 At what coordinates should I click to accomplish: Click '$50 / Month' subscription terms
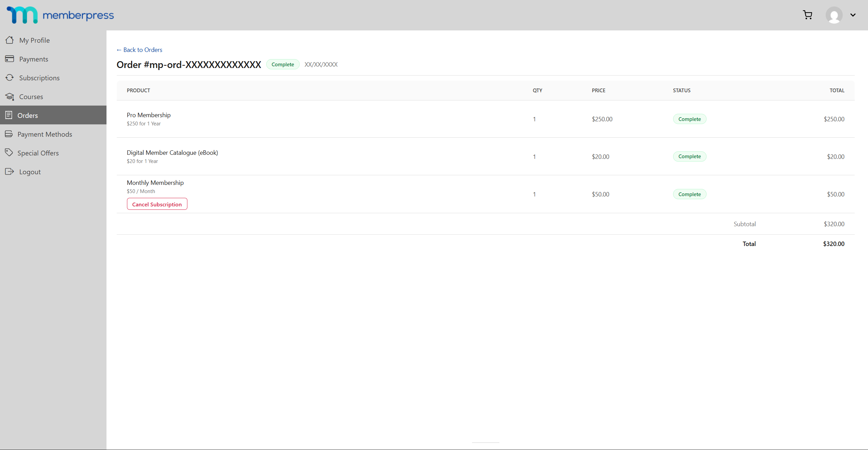tap(141, 191)
